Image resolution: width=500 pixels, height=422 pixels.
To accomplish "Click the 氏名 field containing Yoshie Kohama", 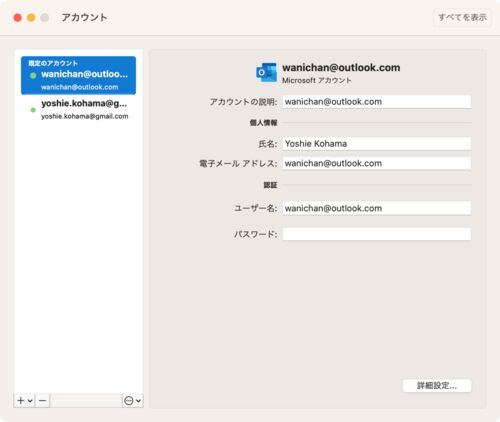I will [x=377, y=144].
